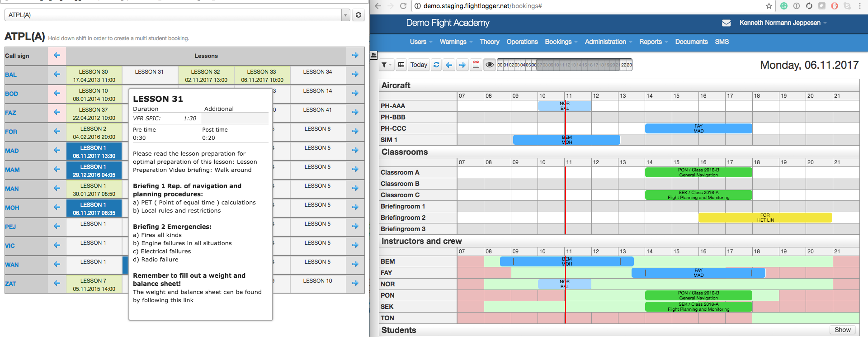Image resolution: width=868 pixels, height=337 pixels.
Task: Toggle the eye visibility button
Action: [x=489, y=65]
